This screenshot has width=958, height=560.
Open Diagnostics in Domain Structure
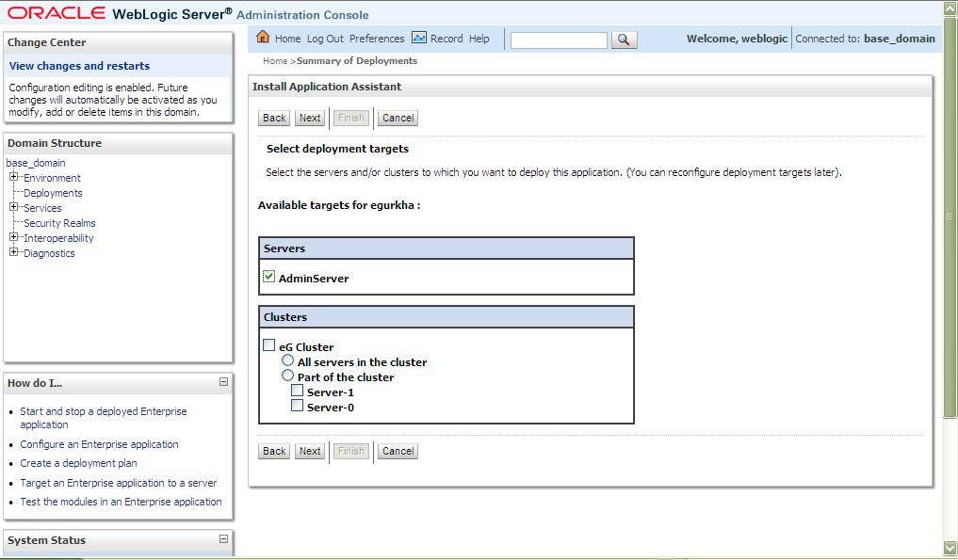pos(50,253)
